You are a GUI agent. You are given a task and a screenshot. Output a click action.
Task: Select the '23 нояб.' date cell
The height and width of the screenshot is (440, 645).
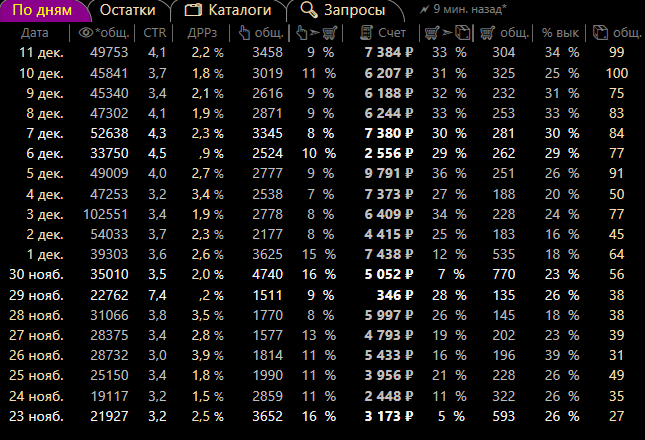[36, 416]
